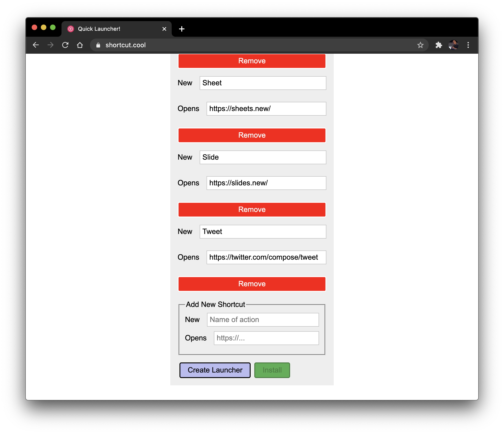
Task: Click the green Install button
Action: (272, 370)
